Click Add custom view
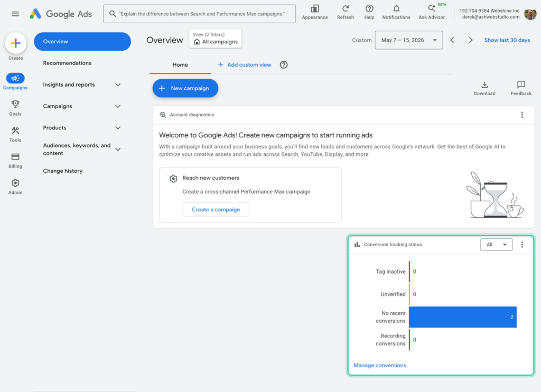The image size is (541, 392). point(245,65)
